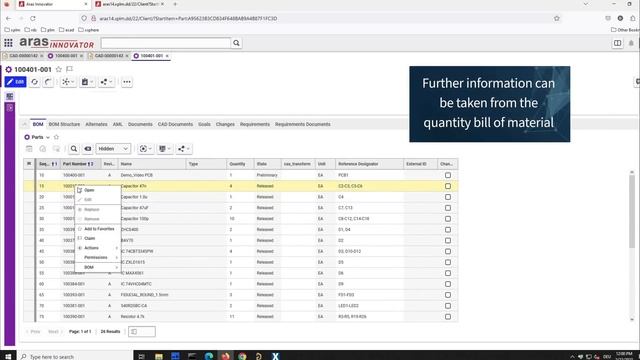Switch to the BOM Structure tab
The height and width of the screenshot is (360, 640).
click(x=64, y=124)
